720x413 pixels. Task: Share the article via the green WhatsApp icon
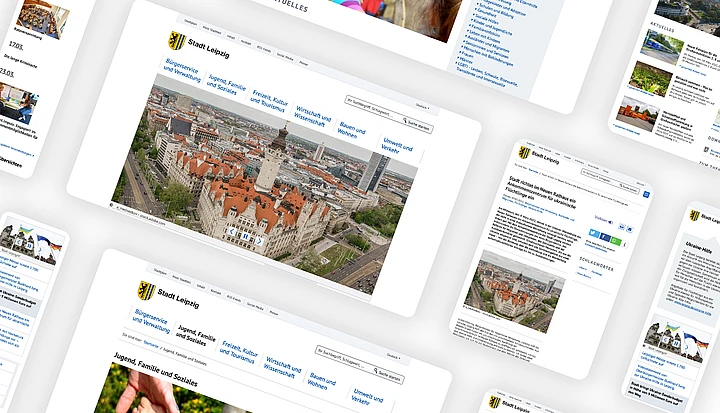tap(616, 241)
